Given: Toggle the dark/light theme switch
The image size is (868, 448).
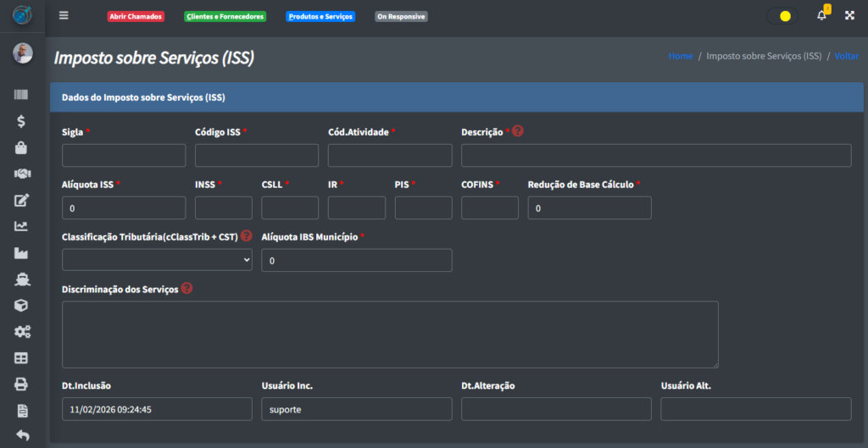Looking at the screenshot, I should coord(781,16).
